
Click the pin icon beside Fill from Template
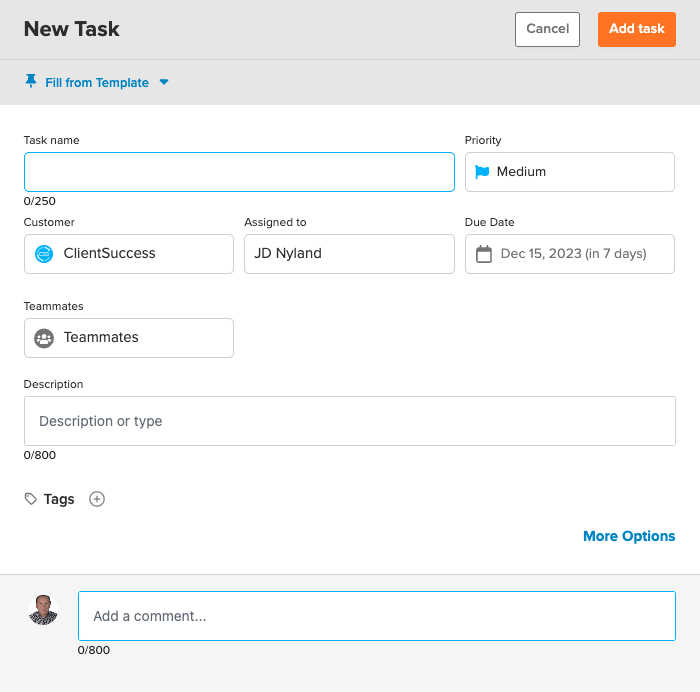coord(31,81)
